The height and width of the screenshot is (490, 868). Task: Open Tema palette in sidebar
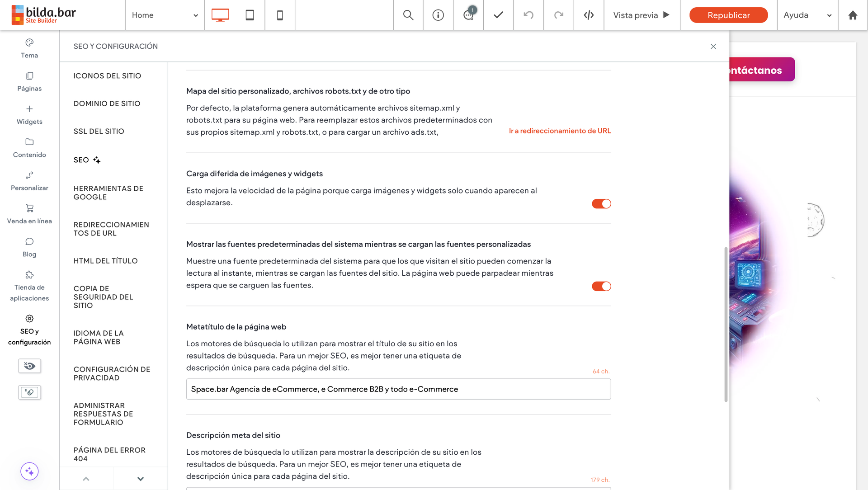(x=29, y=48)
